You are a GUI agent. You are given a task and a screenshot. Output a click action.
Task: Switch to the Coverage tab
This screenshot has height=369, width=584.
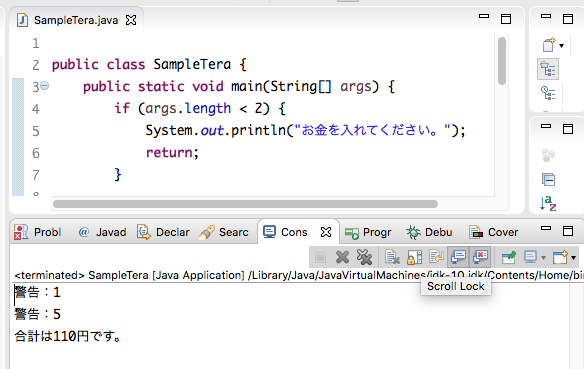click(493, 232)
